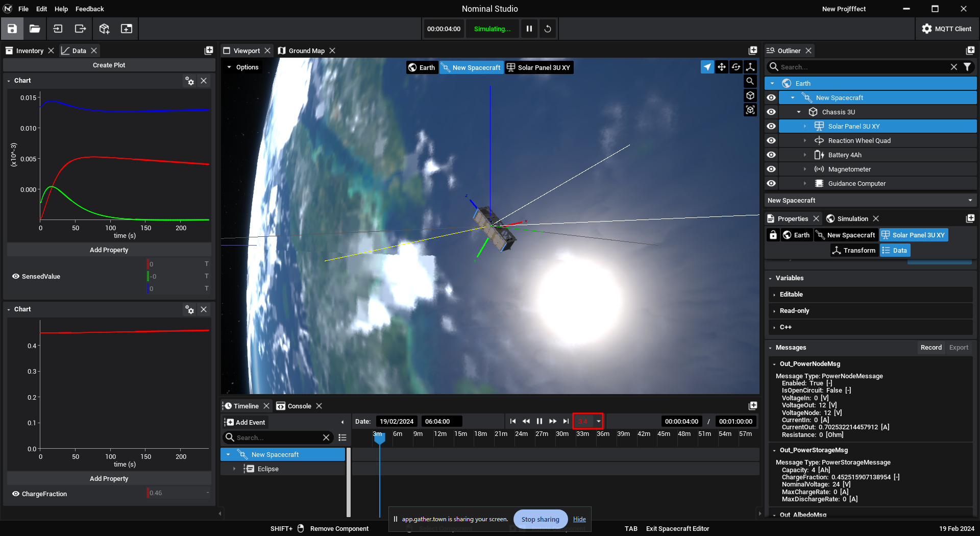Collapse the Earth node in Outliner
980x536 pixels.
(x=772, y=83)
